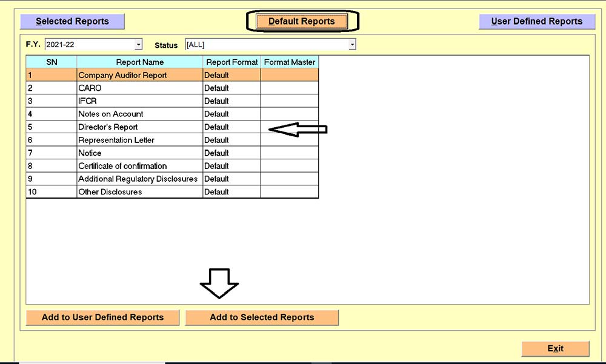Click the Add to Selected Reports button

click(262, 317)
